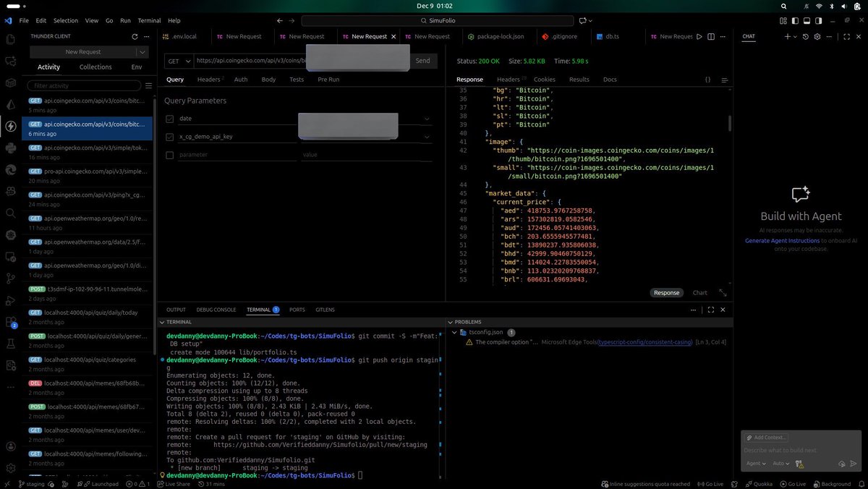Viewport: 868px width, 489px height.
Task: Open Extensions view with badge 2
Action: coord(11,322)
